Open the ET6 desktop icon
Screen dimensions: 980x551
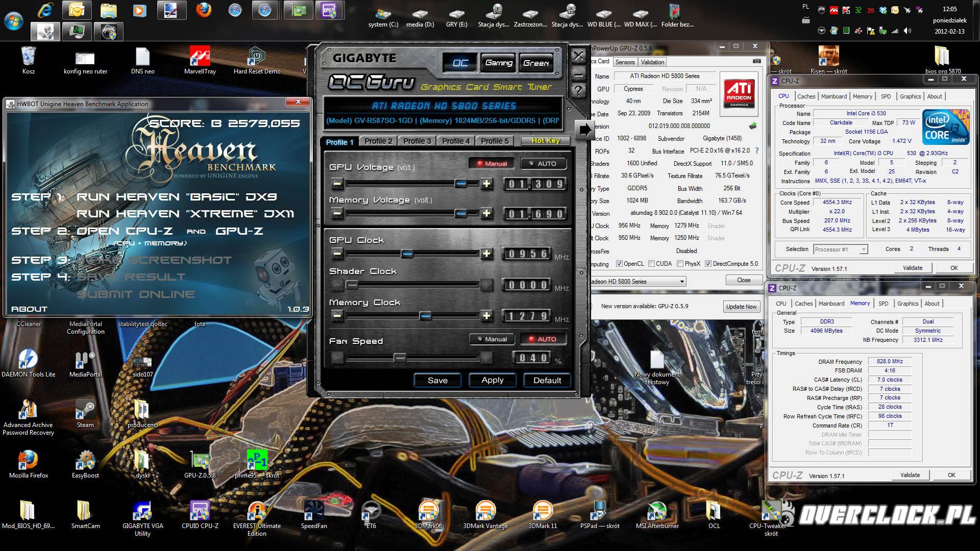(371, 515)
